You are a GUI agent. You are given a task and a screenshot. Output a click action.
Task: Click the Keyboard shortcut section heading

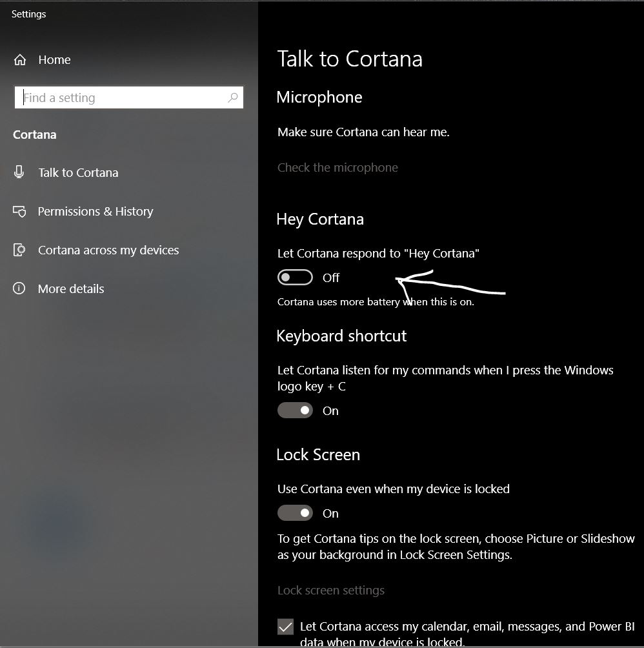(341, 336)
